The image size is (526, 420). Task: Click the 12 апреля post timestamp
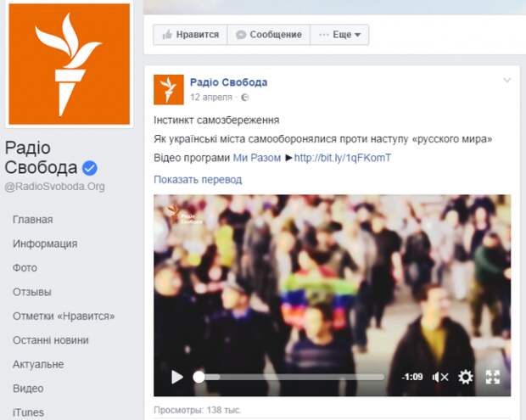[211, 98]
